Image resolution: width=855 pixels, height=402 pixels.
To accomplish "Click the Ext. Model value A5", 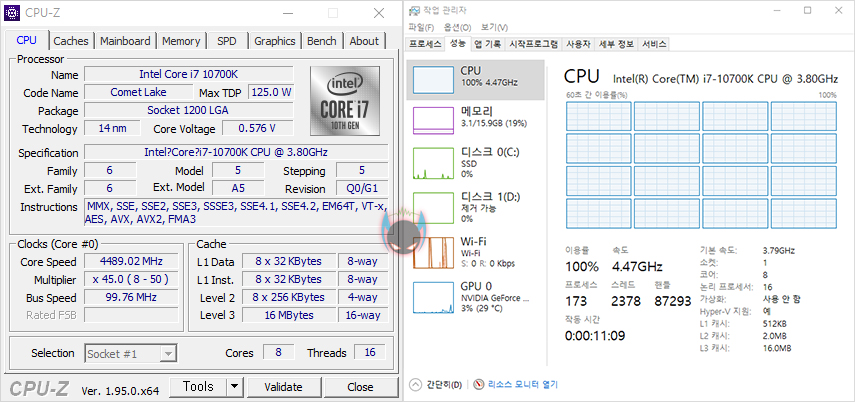I will click(238, 188).
